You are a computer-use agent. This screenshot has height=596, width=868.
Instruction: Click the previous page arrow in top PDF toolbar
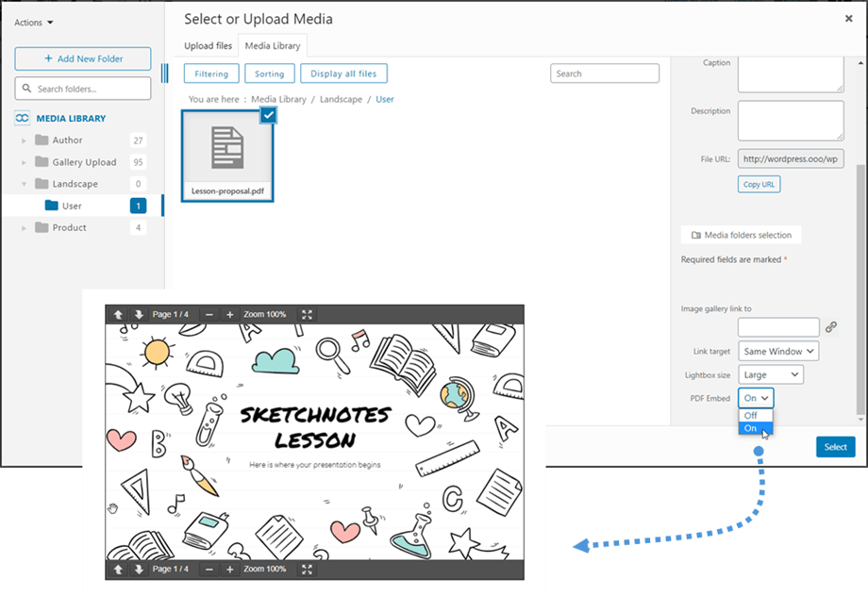[x=119, y=315]
